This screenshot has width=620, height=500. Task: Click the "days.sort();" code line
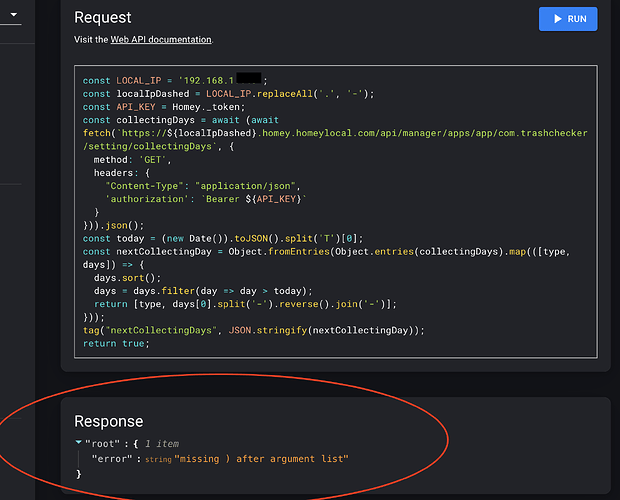[x=127, y=278]
